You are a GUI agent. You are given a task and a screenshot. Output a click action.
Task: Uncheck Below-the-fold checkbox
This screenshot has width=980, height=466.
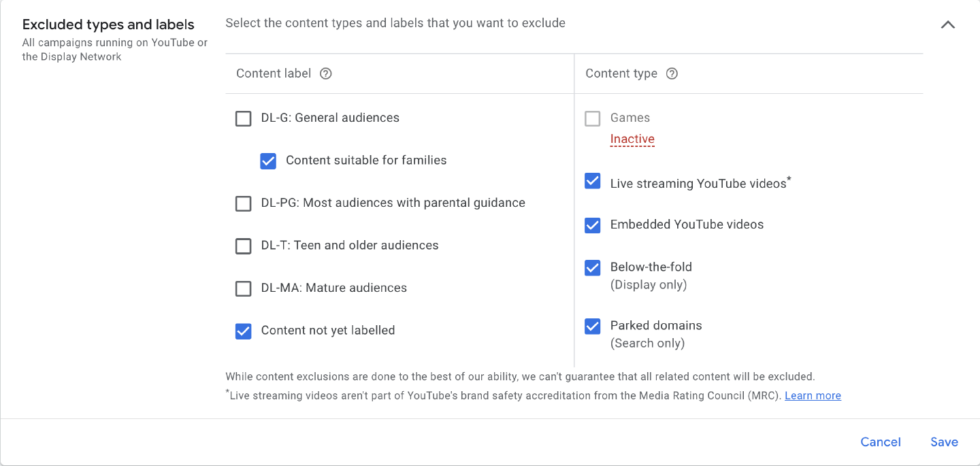[593, 268]
